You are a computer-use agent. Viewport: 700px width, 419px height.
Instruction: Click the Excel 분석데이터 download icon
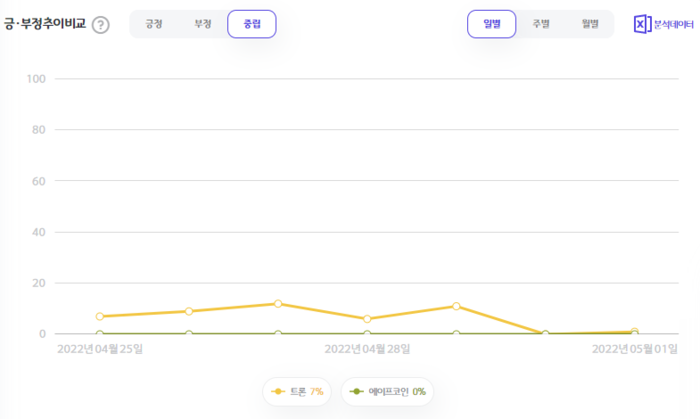coord(643,24)
